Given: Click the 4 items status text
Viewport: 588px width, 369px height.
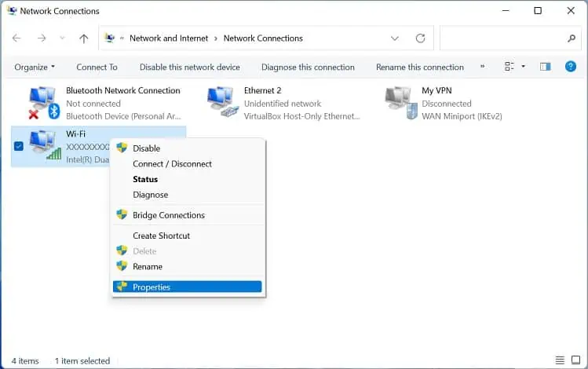Looking at the screenshot, I should click(25, 360).
